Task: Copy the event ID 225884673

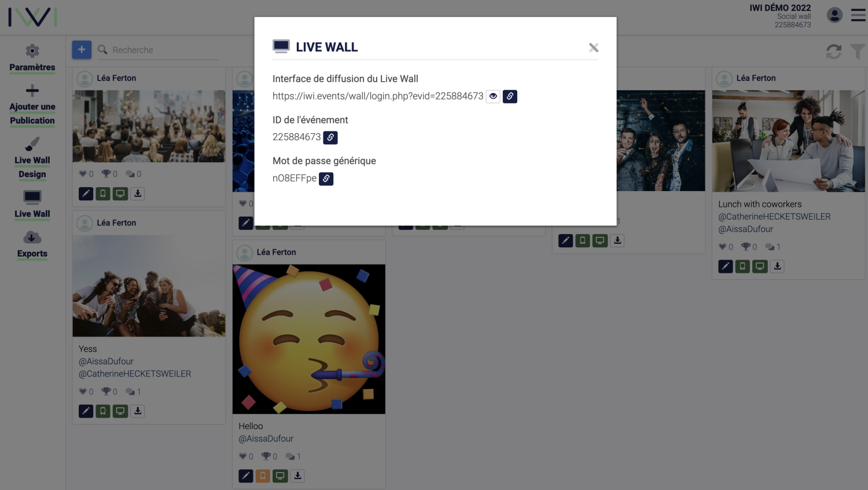Action: point(330,137)
